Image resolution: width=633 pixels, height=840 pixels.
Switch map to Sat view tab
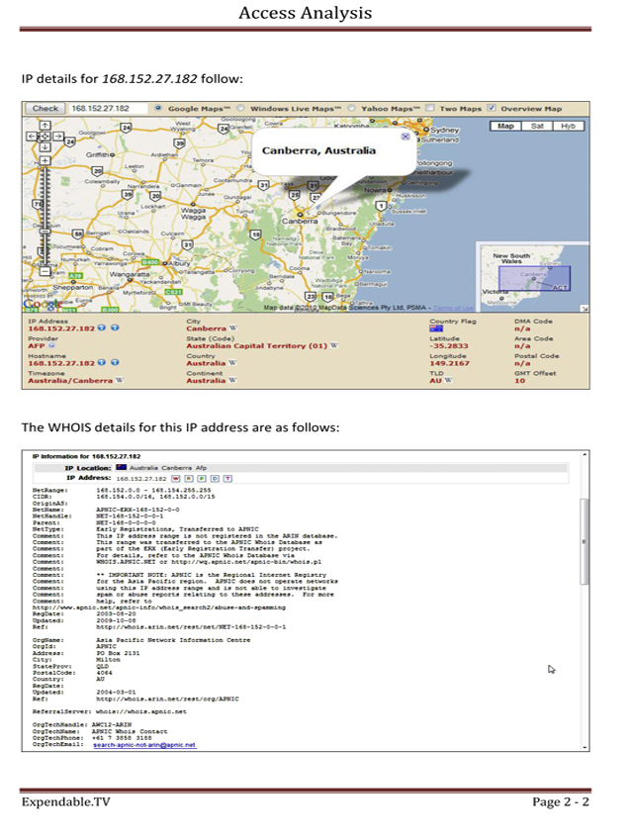coord(537,126)
